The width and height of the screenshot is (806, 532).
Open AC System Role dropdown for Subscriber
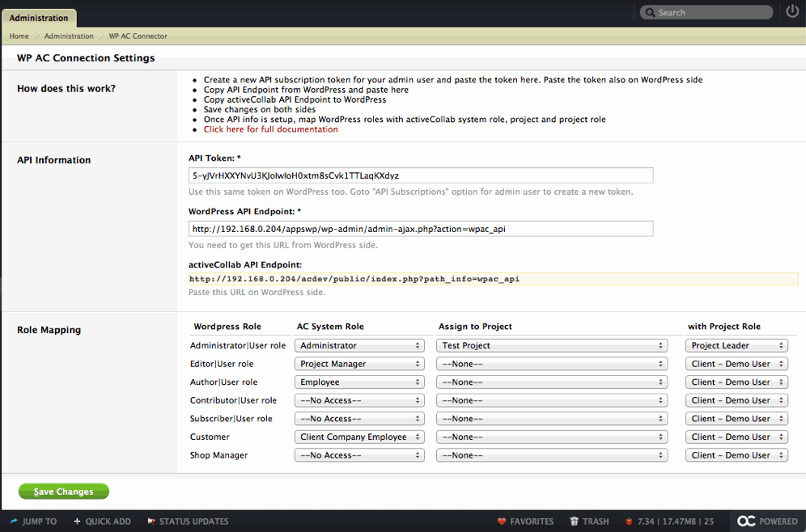click(x=359, y=419)
